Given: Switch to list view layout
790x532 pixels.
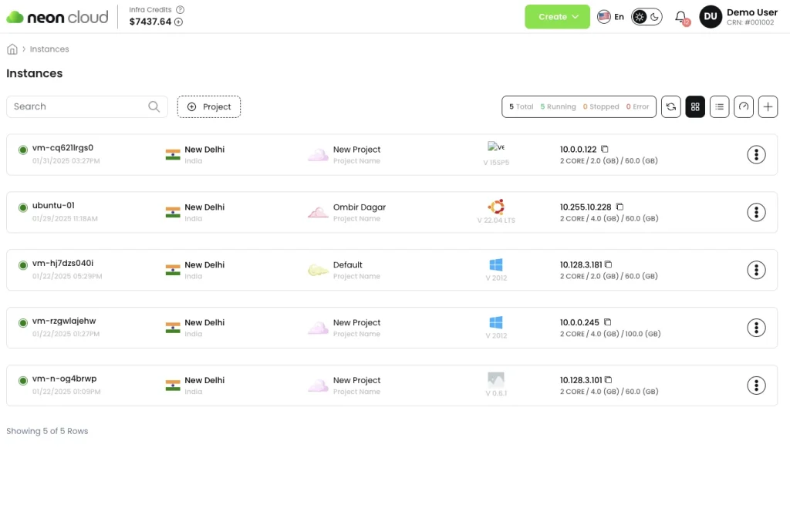Looking at the screenshot, I should pos(719,107).
